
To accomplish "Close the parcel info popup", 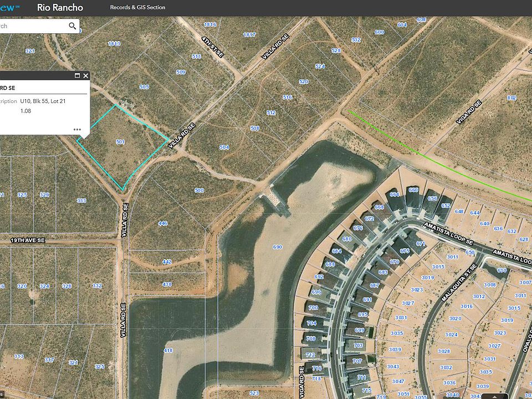I will (86, 75).
